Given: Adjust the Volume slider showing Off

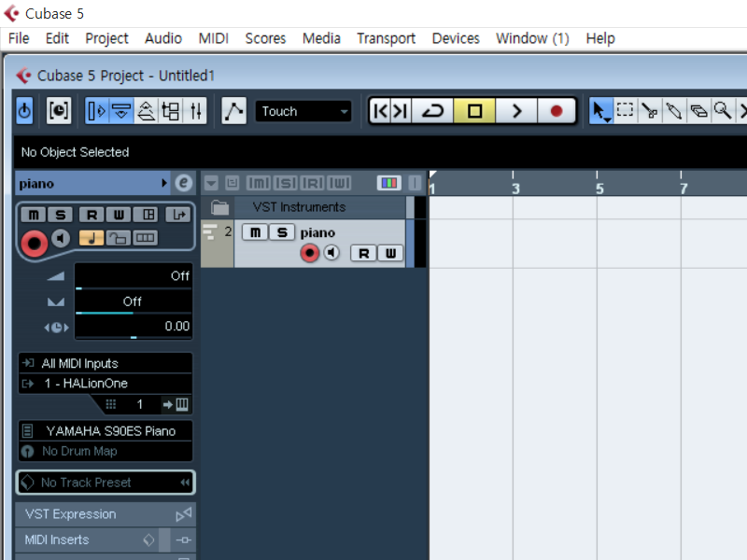Looking at the screenshot, I should tap(134, 276).
